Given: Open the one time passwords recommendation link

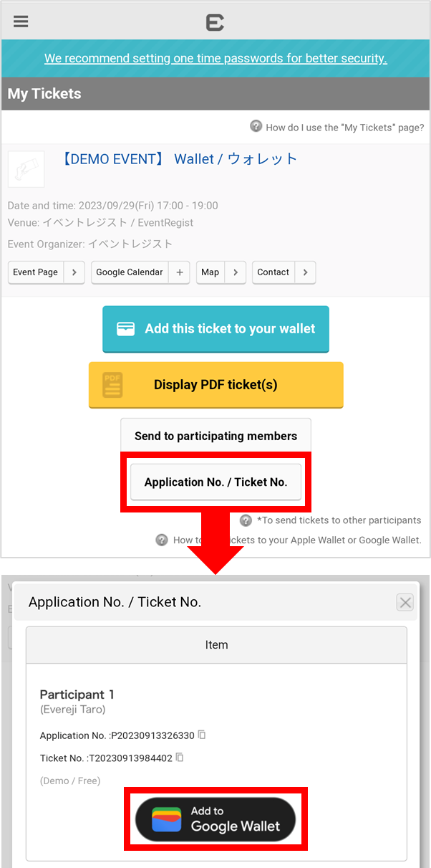Looking at the screenshot, I should (x=215, y=58).
